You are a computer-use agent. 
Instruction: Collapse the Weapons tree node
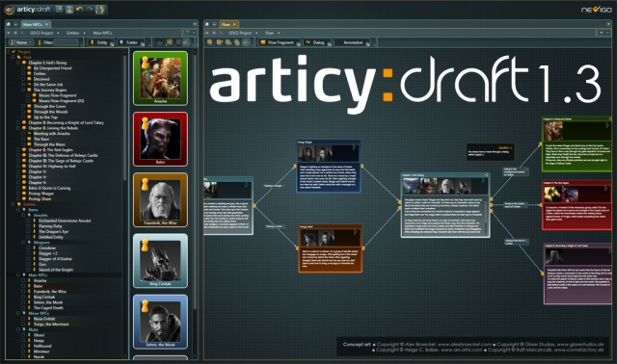pos(23,243)
